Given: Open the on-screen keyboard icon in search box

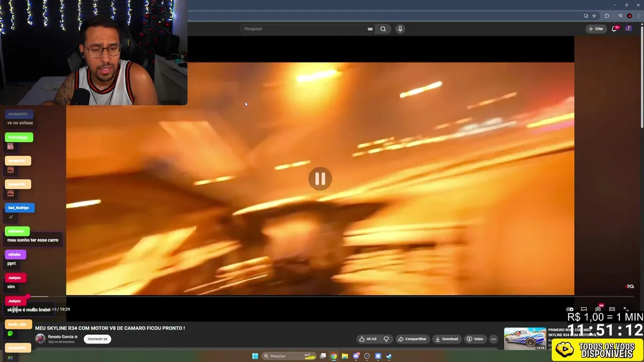Looking at the screenshot, I should tap(370, 29).
